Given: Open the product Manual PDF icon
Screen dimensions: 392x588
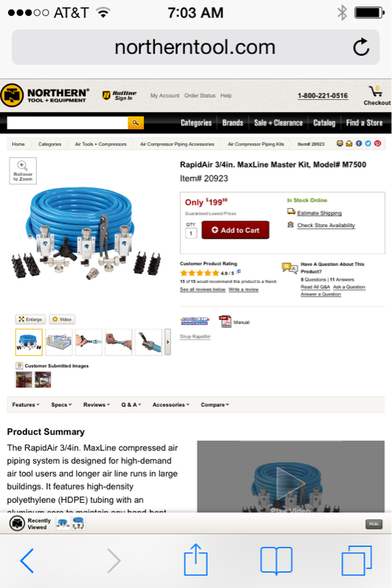Looking at the screenshot, I should 225,322.
